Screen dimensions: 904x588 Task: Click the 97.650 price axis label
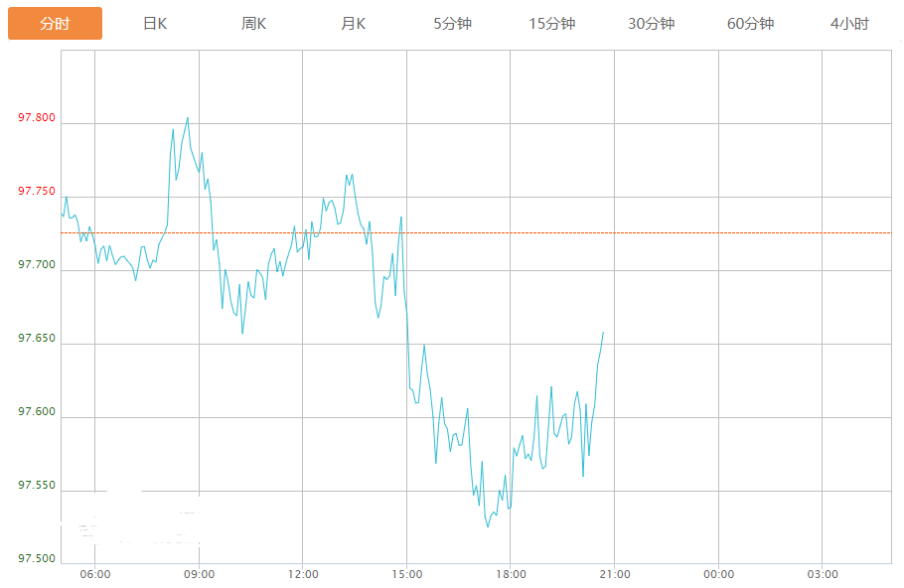click(37, 339)
